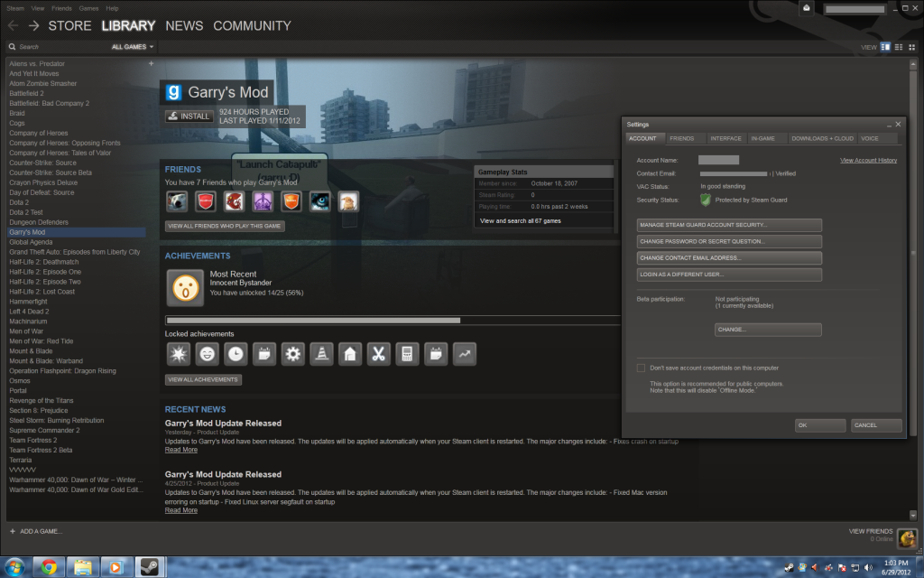The width and height of the screenshot is (924, 578).
Task: Switch to the FRIENDS settings tab
Action: (x=685, y=138)
